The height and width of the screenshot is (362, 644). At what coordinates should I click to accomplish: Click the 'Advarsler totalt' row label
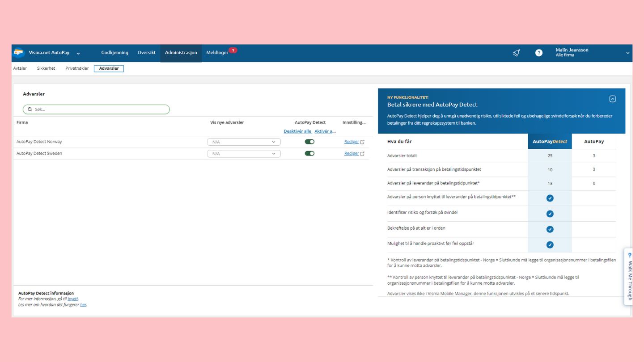[x=402, y=156]
